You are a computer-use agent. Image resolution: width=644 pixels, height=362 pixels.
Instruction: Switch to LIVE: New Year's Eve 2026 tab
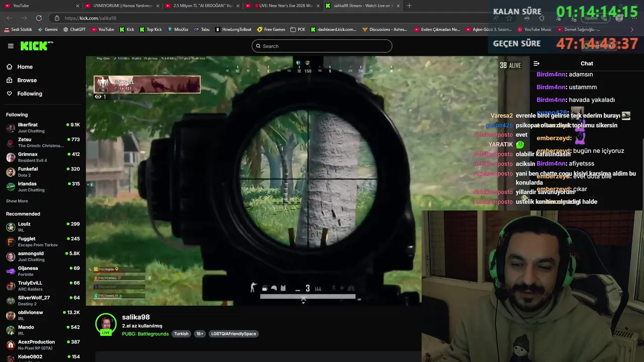point(282,6)
